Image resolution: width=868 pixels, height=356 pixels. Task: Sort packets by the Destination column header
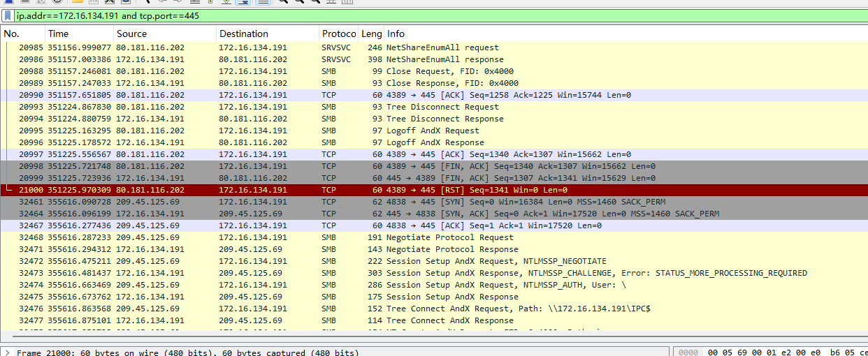click(268, 34)
